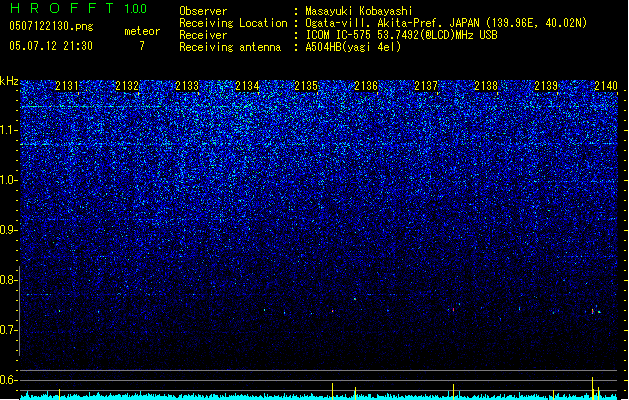Select receiver value ICOM IC-575 53.7492 MHz USB
This screenshot has height=400, width=629.
click(x=402, y=35)
